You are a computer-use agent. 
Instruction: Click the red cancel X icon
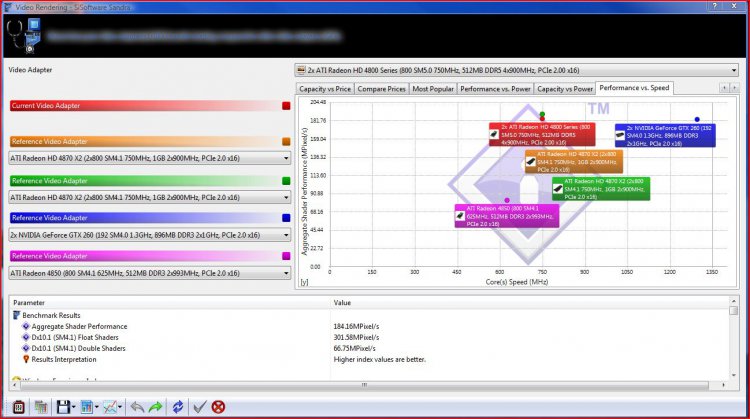coord(218,407)
